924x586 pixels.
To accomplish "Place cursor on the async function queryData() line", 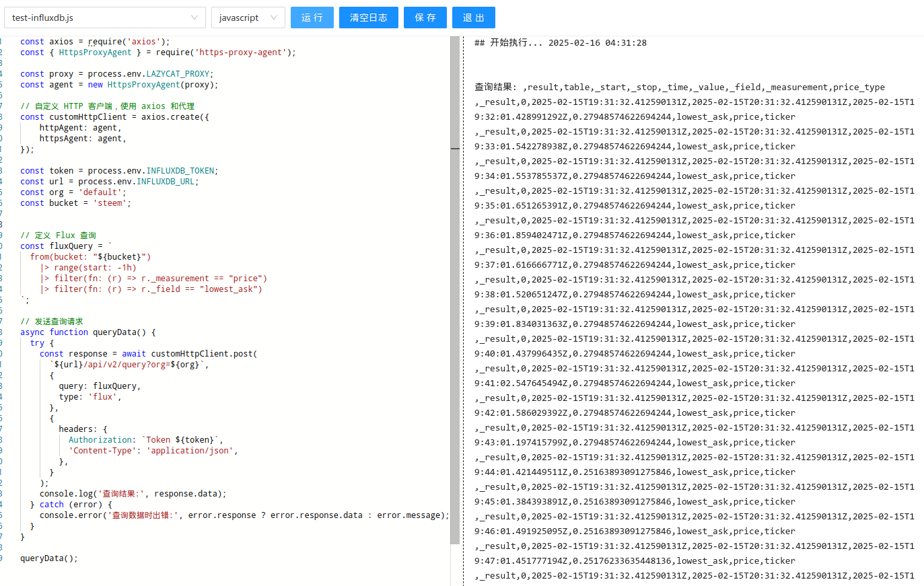I will 87,332.
